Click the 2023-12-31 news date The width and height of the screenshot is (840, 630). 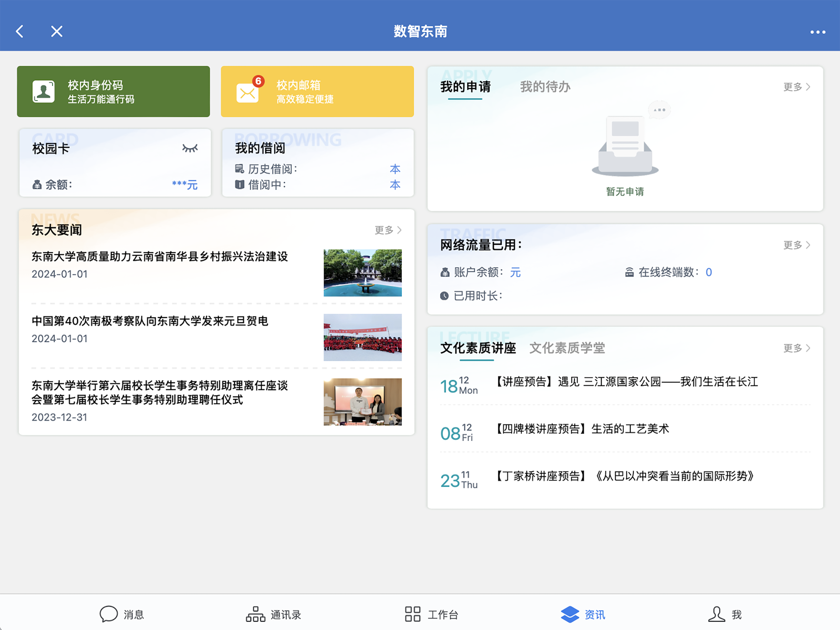pos(60,417)
